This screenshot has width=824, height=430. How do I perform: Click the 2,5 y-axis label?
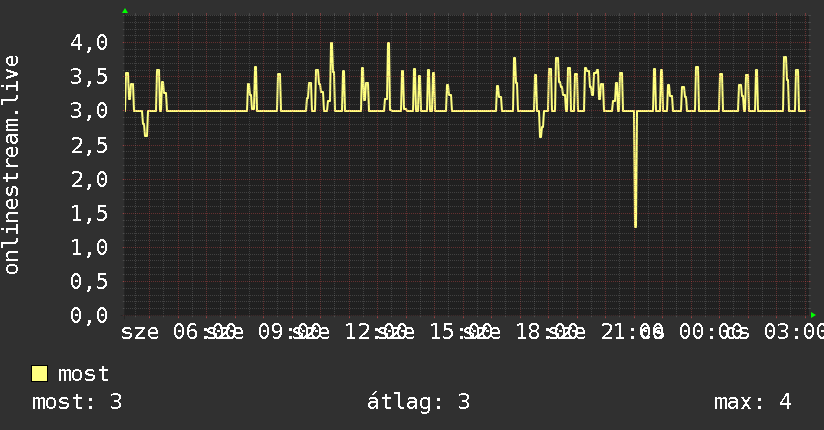click(89, 145)
